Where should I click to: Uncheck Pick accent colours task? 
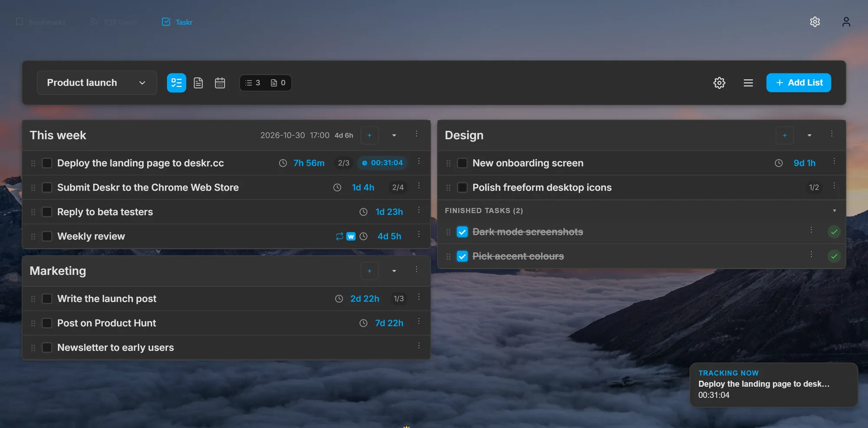(x=462, y=256)
